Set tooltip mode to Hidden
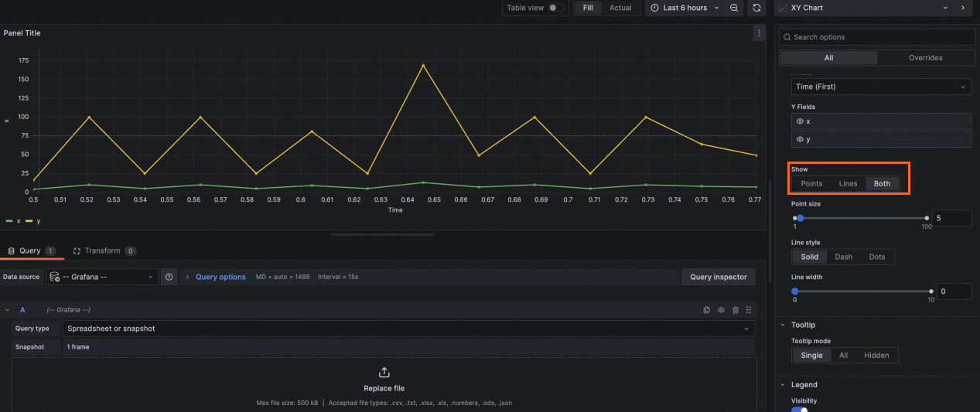980x412 pixels. 876,356
